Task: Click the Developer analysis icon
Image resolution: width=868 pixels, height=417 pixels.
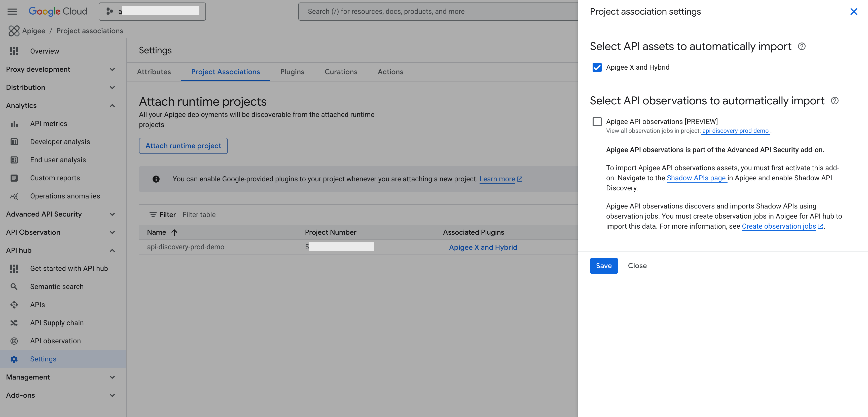Action: (x=14, y=142)
